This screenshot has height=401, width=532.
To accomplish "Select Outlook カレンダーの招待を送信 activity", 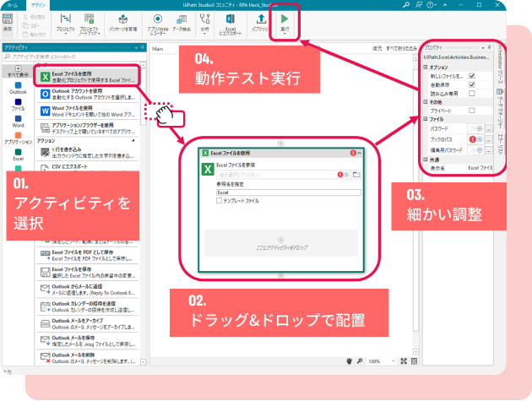I will [x=87, y=306].
